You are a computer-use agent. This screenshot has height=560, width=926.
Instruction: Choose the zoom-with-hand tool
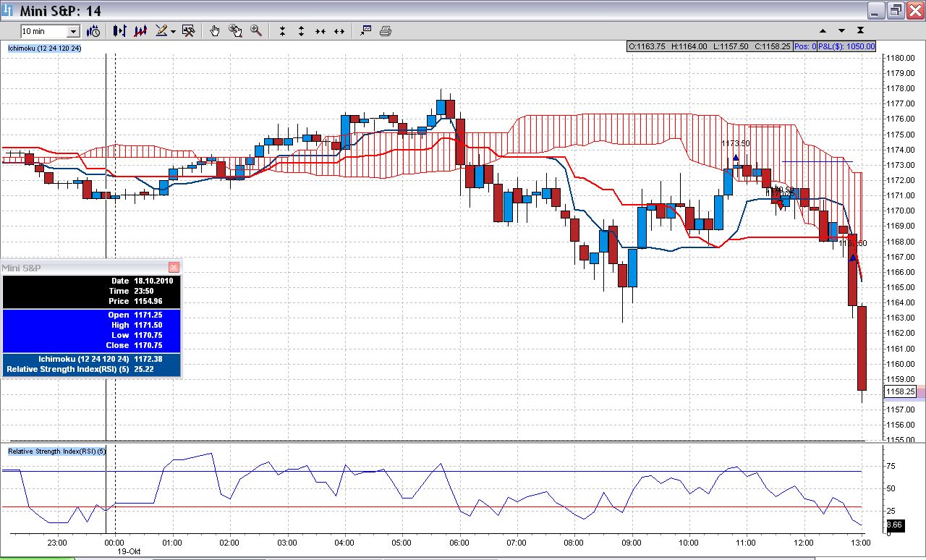click(235, 31)
